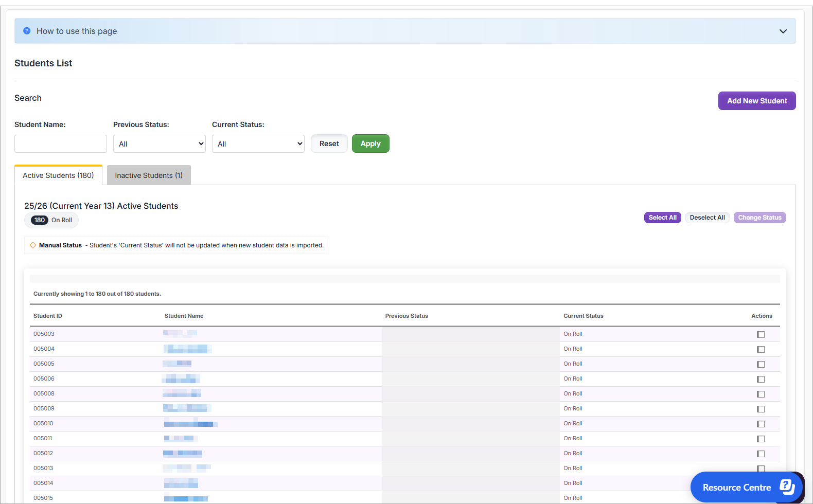Click the Change Status button
This screenshot has height=504, width=813.
coord(759,218)
